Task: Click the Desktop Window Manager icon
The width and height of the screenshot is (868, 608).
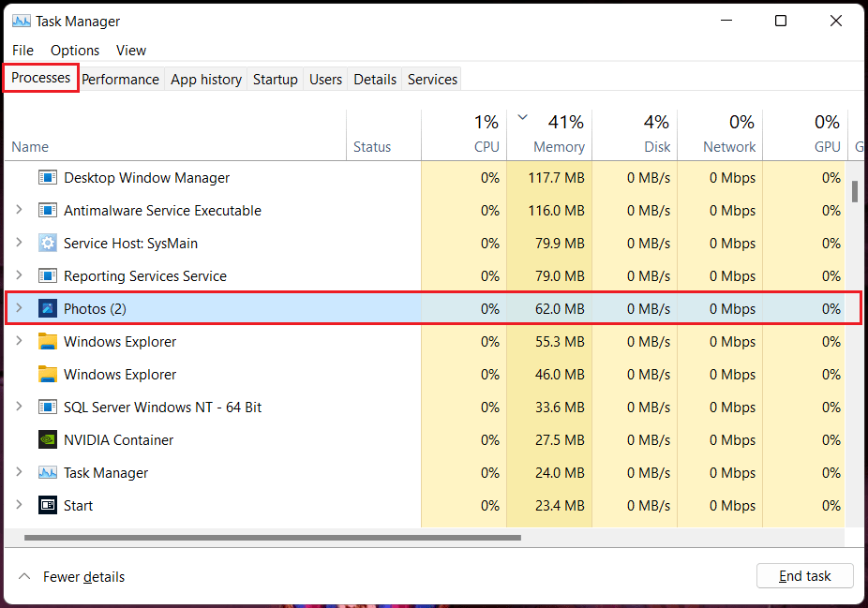Action: coord(48,177)
